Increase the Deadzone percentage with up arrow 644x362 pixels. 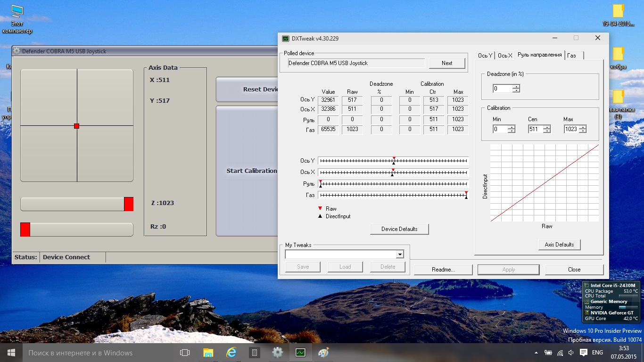pyautogui.click(x=516, y=87)
